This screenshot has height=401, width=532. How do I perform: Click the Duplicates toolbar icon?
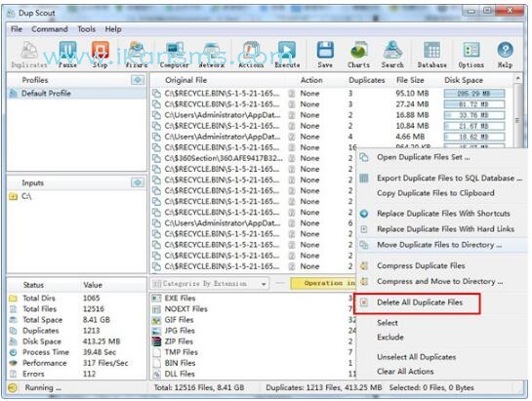click(x=29, y=54)
